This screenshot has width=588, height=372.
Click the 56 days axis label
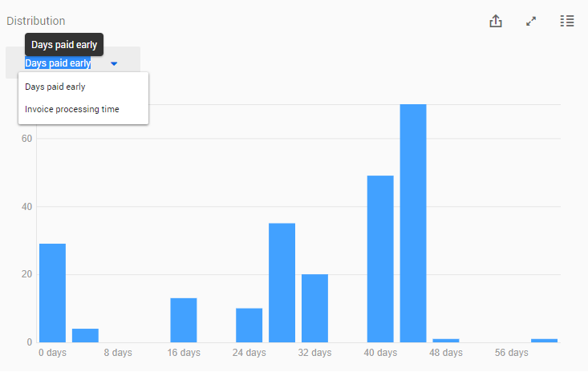coord(512,353)
